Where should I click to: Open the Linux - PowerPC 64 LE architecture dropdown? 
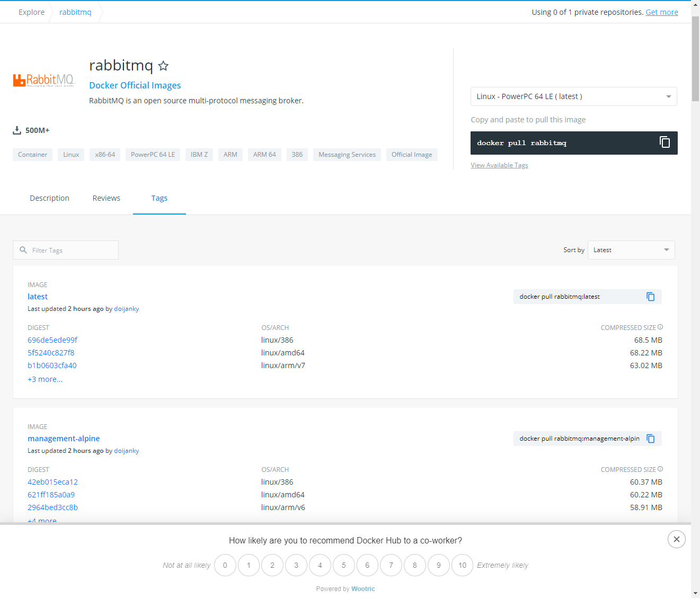(x=574, y=96)
